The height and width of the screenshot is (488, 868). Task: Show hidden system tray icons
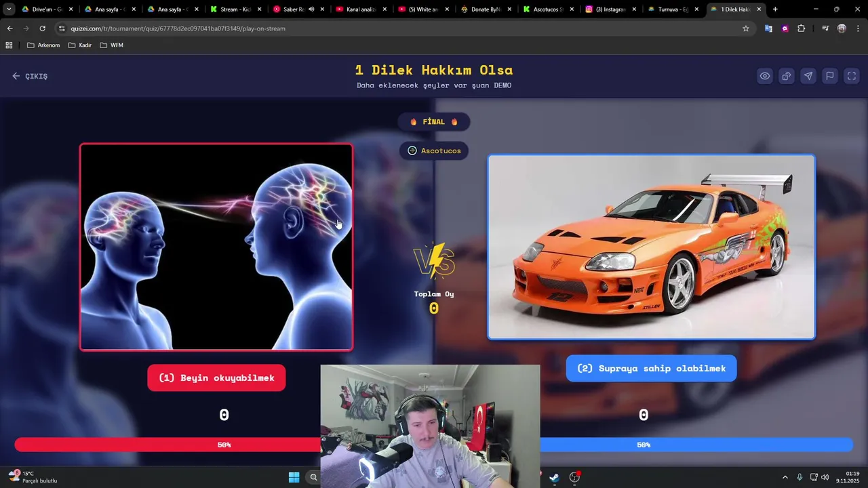coord(785,477)
